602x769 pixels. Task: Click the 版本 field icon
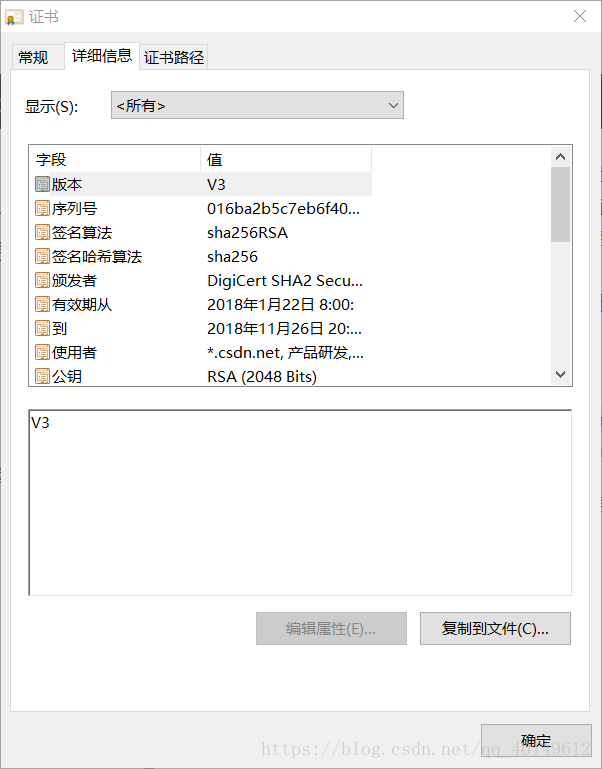[x=43, y=184]
